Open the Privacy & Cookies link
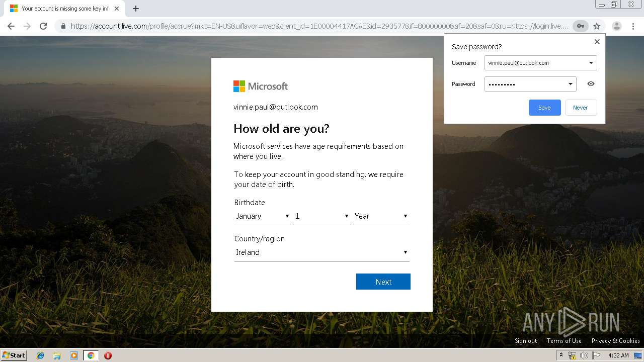 [x=616, y=341]
